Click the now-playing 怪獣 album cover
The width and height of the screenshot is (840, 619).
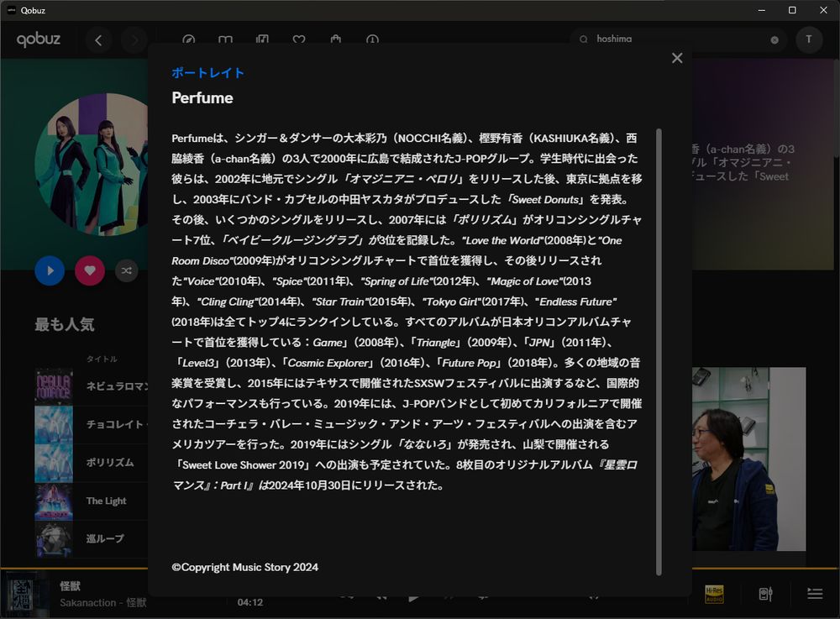click(x=23, y=595)
